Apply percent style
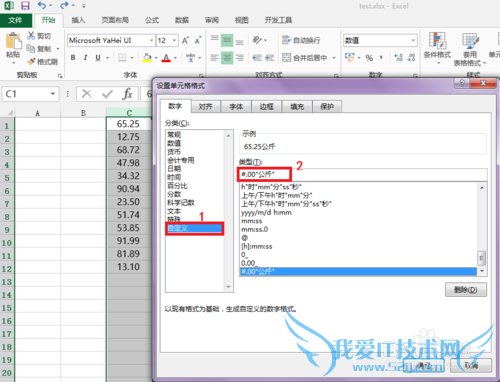This screenshot has width=500, height=382. [x=369, y=58]
